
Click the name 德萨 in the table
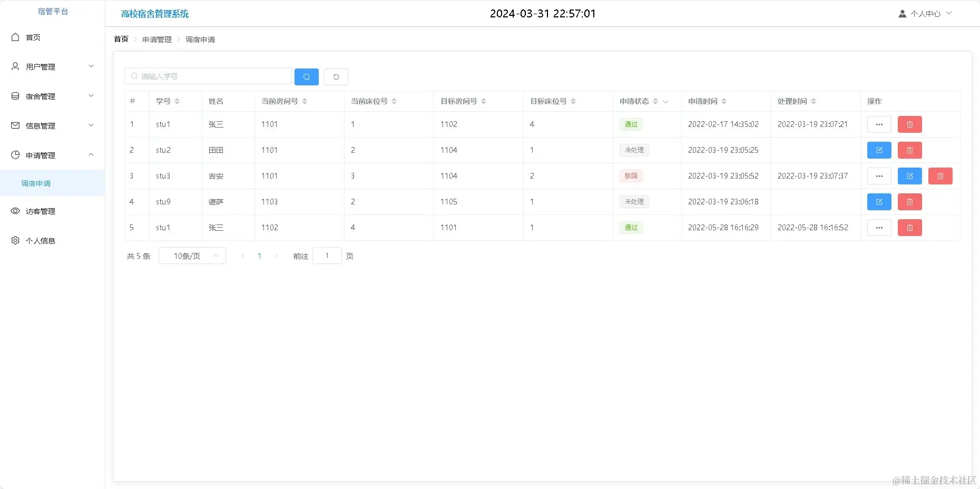(x=216, y=202)
